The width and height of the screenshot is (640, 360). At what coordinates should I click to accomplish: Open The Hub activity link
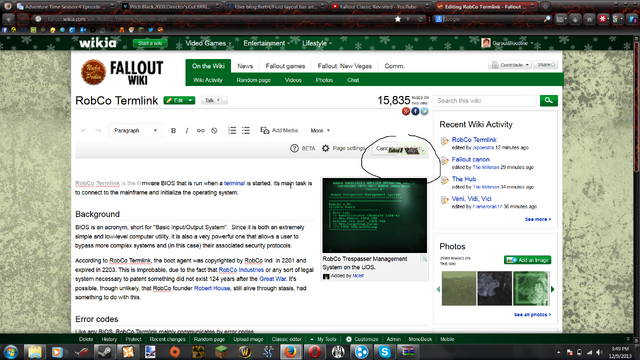pyautogui.click(x=464, y=179)
